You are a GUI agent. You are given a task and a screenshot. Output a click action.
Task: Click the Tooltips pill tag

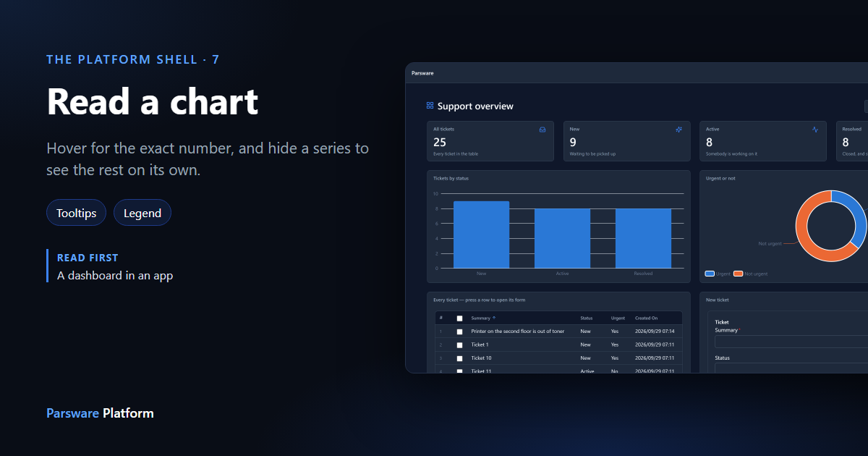[x=77, y=213]
